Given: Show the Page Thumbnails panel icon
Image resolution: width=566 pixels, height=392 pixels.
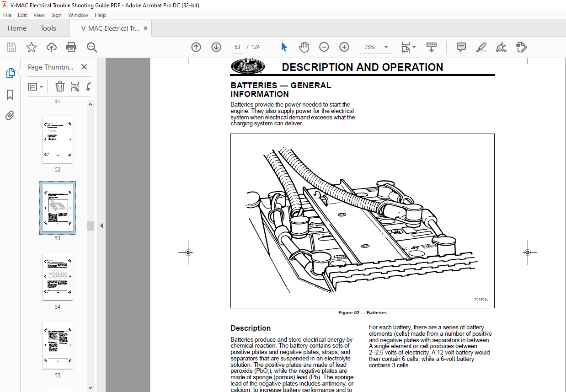Looking at the screenshot, I should click(10, 73).
